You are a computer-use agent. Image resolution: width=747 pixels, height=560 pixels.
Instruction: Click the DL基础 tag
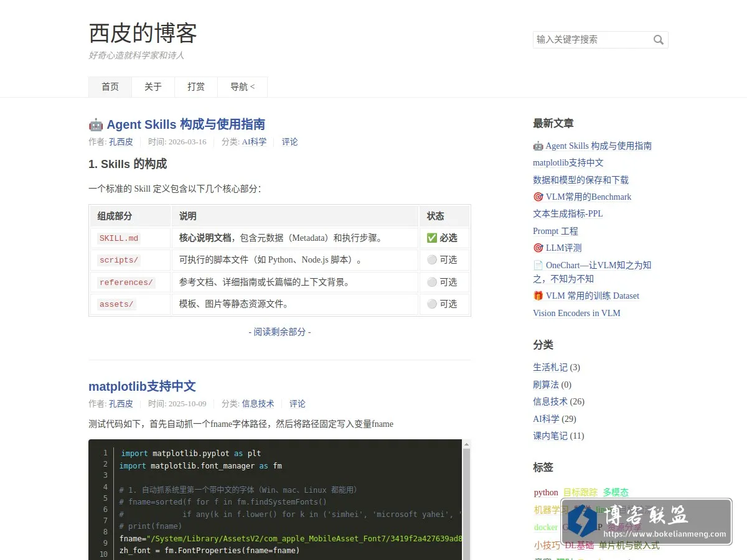579,546
